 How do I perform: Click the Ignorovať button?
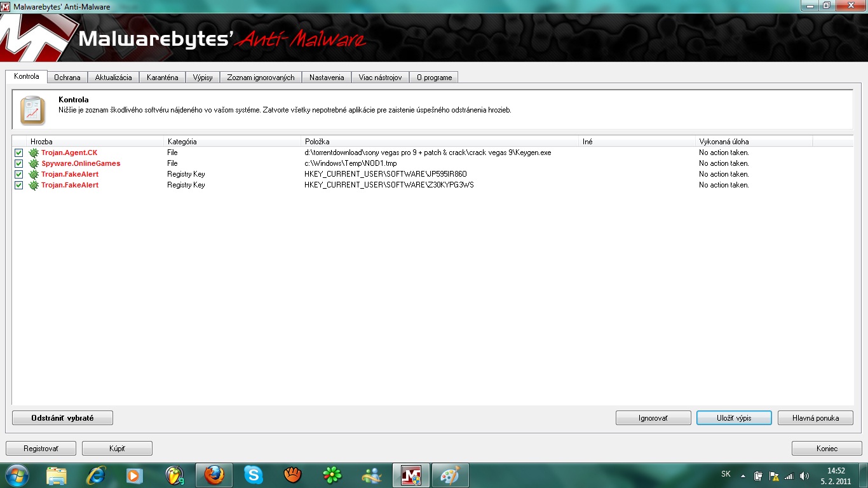(653, 418)
